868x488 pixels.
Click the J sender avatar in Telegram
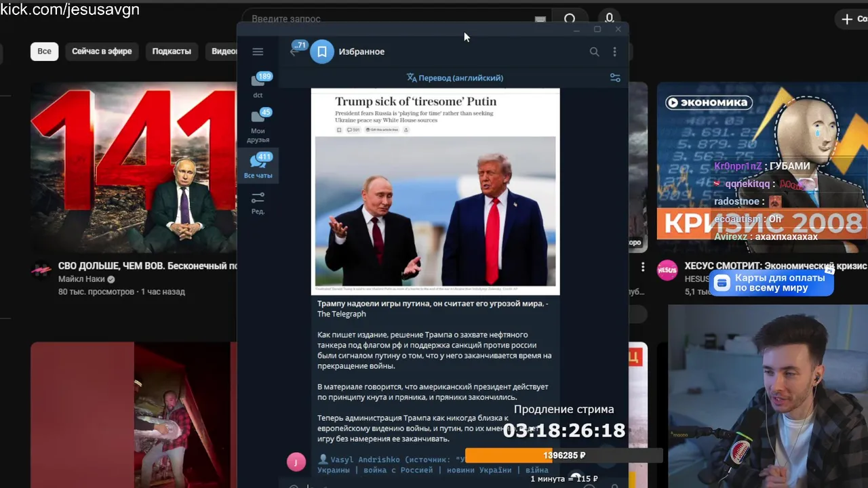pyautogui.click(x=296, y=462)
